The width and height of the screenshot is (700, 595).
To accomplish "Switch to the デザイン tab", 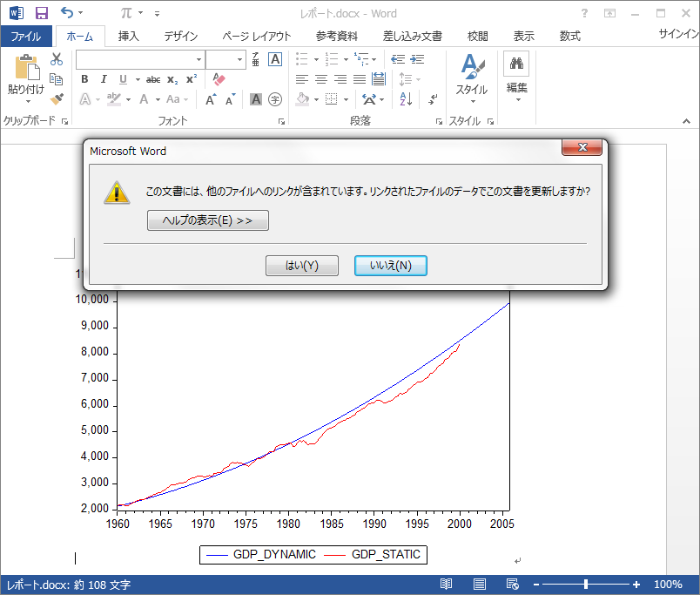I will (x=181, y=37).
